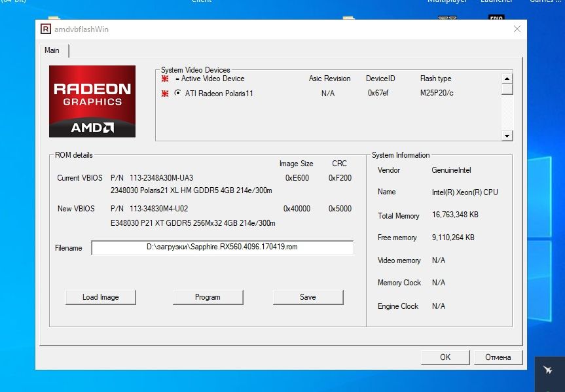Image resolution: width=565 pixels, height=392 pixels.
Task: Click current VBIOS part number 113-2348A30M-UA3
Action: (162, 178)
